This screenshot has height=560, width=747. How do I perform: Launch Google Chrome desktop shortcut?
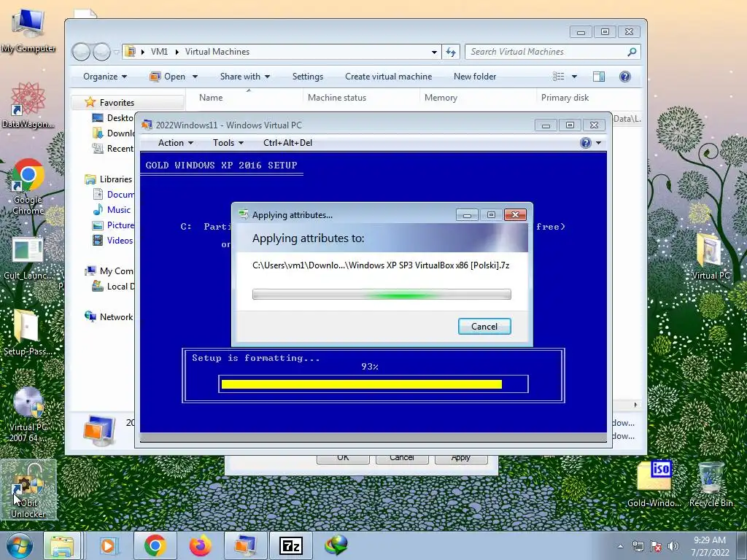[x=28, y=187]
